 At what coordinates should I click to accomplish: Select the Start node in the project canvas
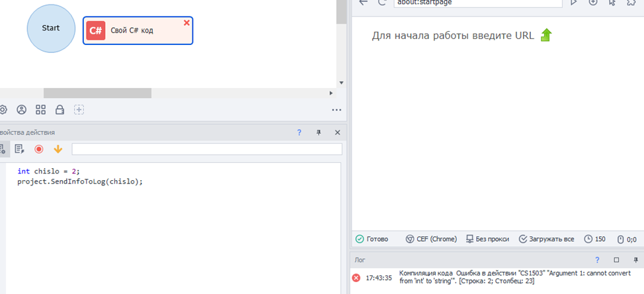pos(51,28)
